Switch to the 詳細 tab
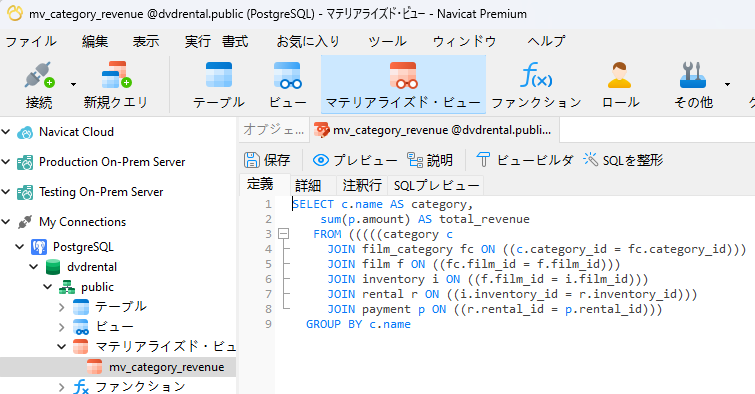Screen dimensions: 755x394 click(x=308, y=185)
